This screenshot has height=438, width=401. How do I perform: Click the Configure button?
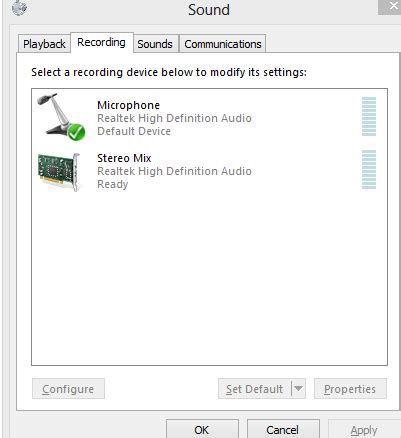[x=68, y=388]
